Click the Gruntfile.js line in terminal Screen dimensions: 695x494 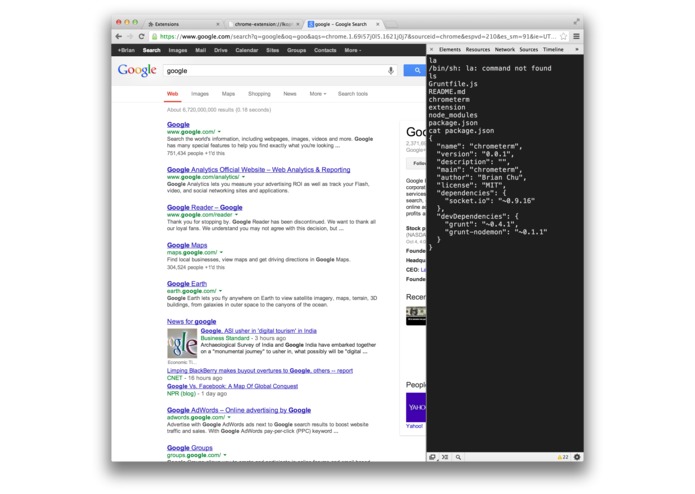point(453,84)
